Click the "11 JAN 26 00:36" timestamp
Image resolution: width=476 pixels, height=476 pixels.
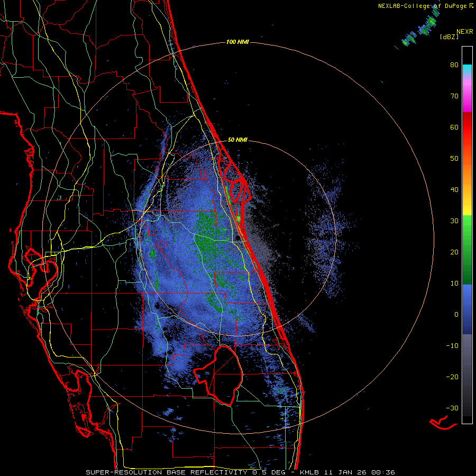tap(360, 472)
